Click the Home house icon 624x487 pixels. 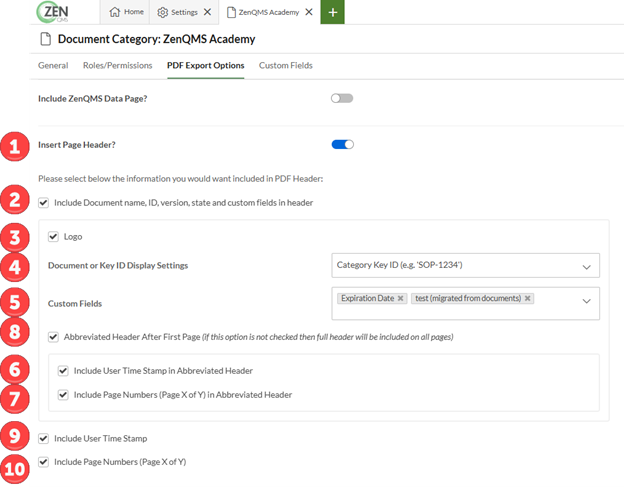pos(115,12)
